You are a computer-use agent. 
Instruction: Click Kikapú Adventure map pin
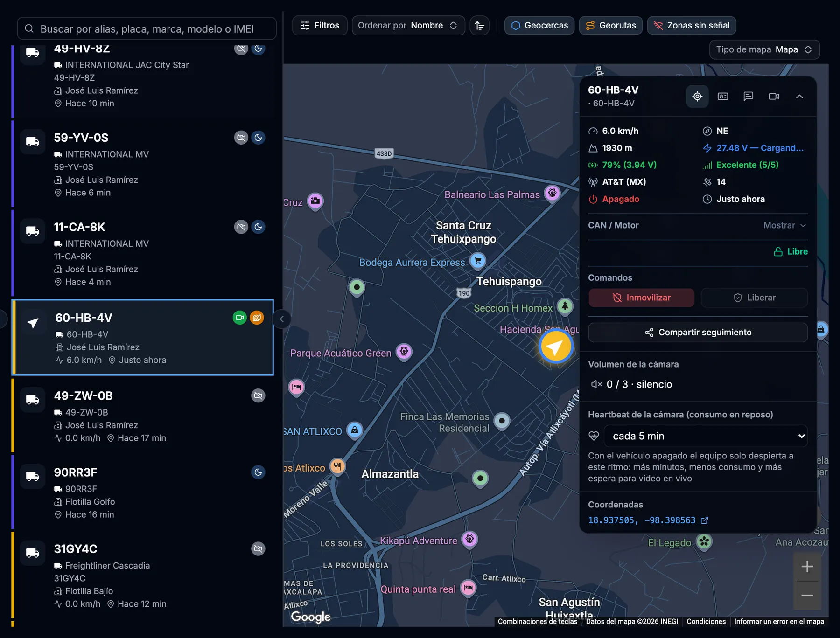(x=470, y=539)
